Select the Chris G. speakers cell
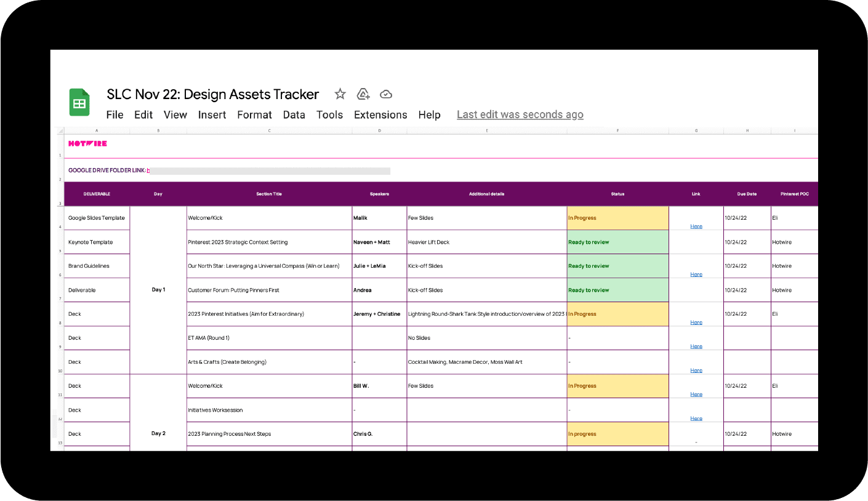Screen dimensions: 868x501 coord(379,434)
